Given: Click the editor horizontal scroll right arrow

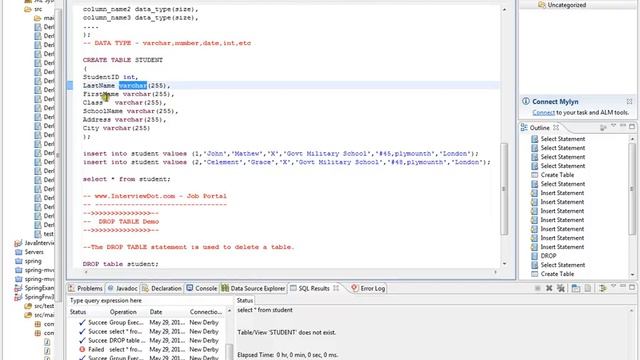Looking at the screenshot, I should 496,272.
